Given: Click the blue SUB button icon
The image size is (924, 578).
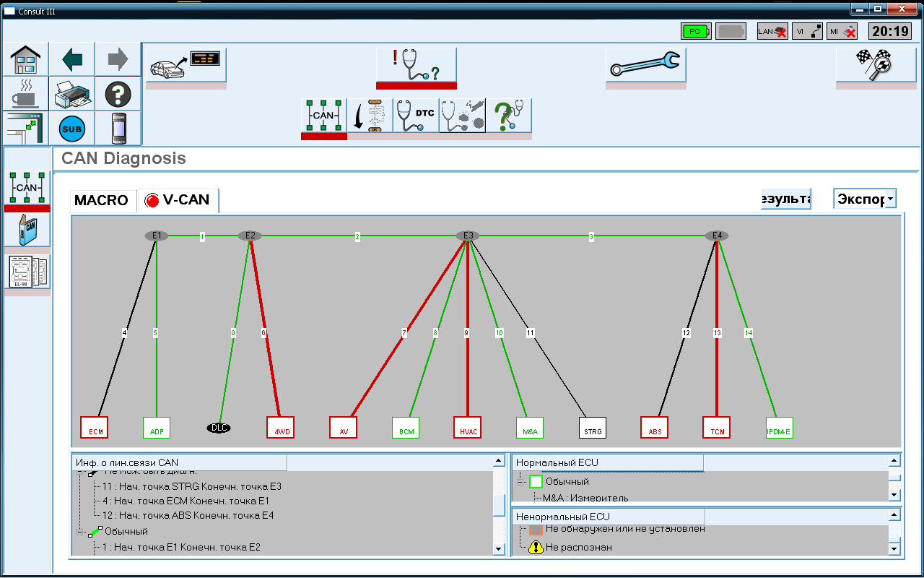Looking at the screenshot, I should click(x=71, y=129).
